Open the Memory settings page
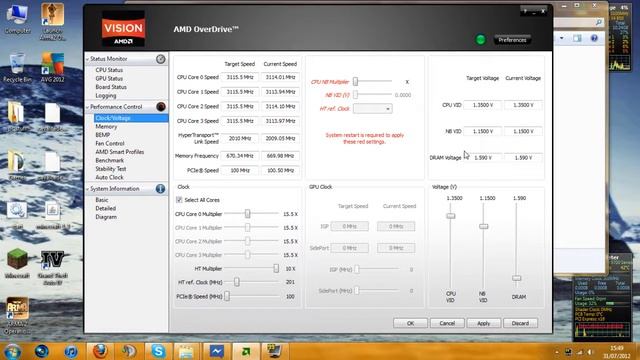Viewport: 640px width, 360px height. pyautogui.click(x=106, y=127)
